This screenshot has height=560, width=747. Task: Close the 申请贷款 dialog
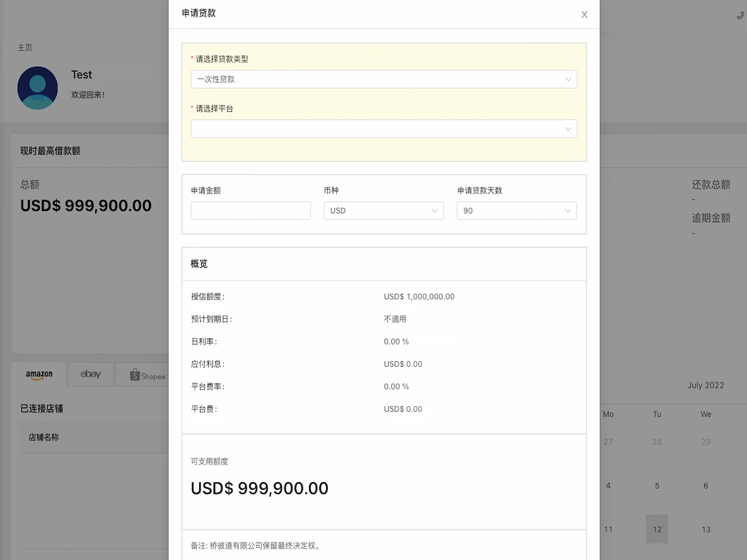[x=584, y=15]
